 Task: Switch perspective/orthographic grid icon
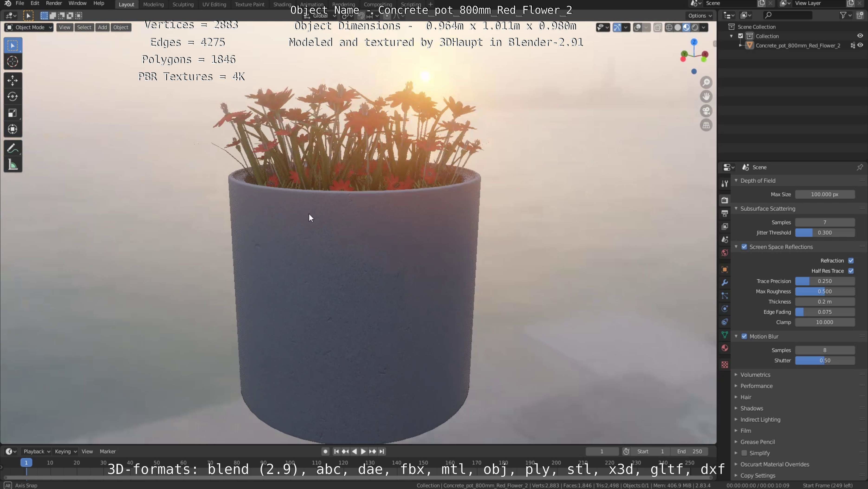point(706,125)
